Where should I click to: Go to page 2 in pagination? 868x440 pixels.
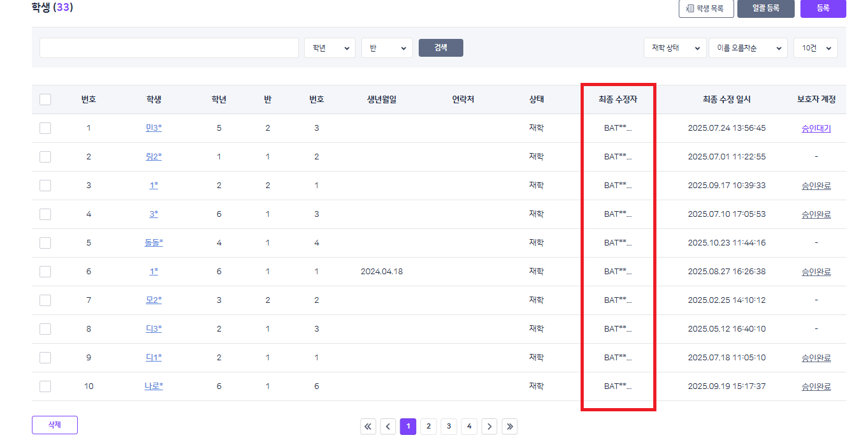(428, 427)
